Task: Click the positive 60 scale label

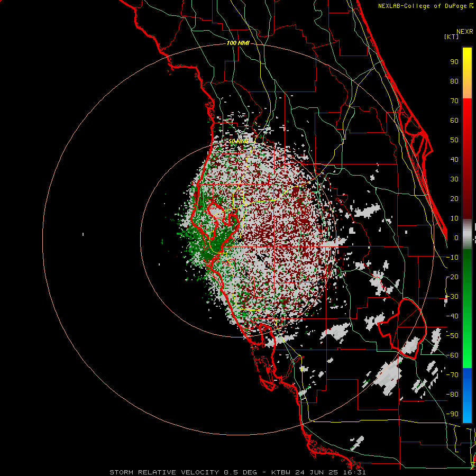Action: click(454, 120)
